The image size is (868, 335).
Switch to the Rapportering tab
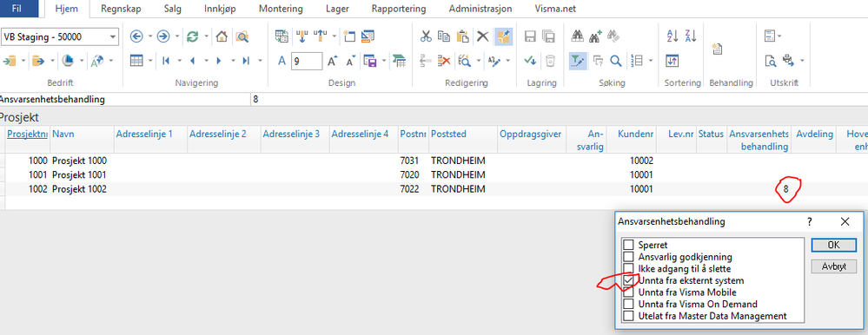click(x=399, y=9)
